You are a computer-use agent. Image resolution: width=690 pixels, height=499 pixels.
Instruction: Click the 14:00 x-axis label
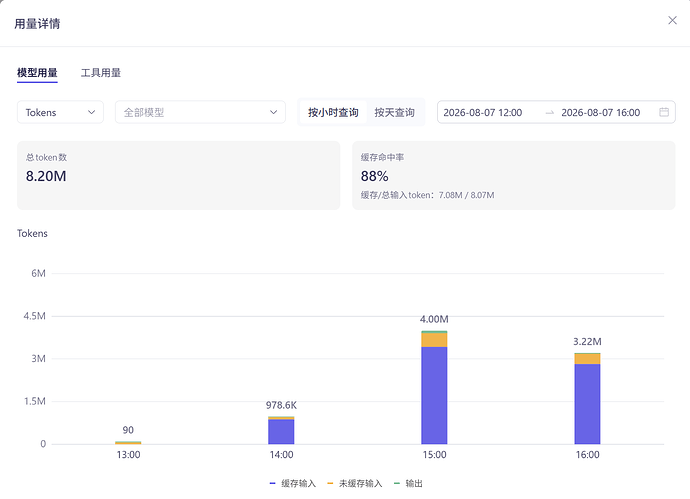click(281, 455)
